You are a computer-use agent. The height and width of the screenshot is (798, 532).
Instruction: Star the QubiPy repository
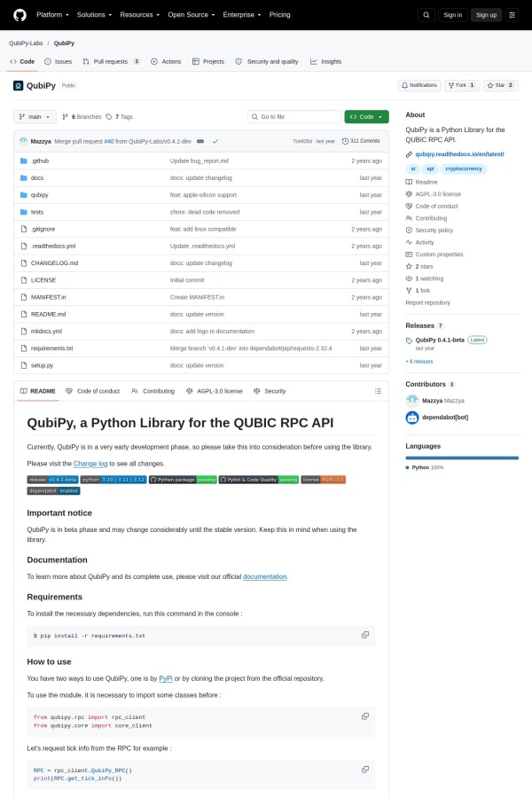click(x=500, y=85)
